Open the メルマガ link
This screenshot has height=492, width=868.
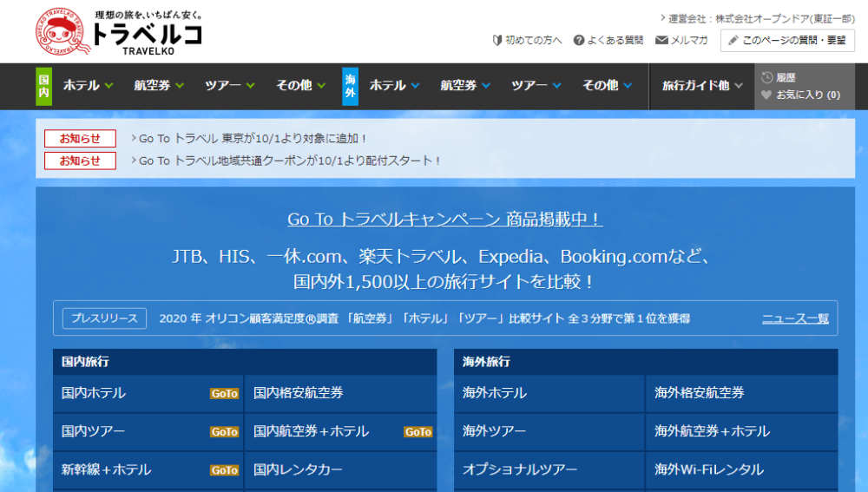point(688,41)
